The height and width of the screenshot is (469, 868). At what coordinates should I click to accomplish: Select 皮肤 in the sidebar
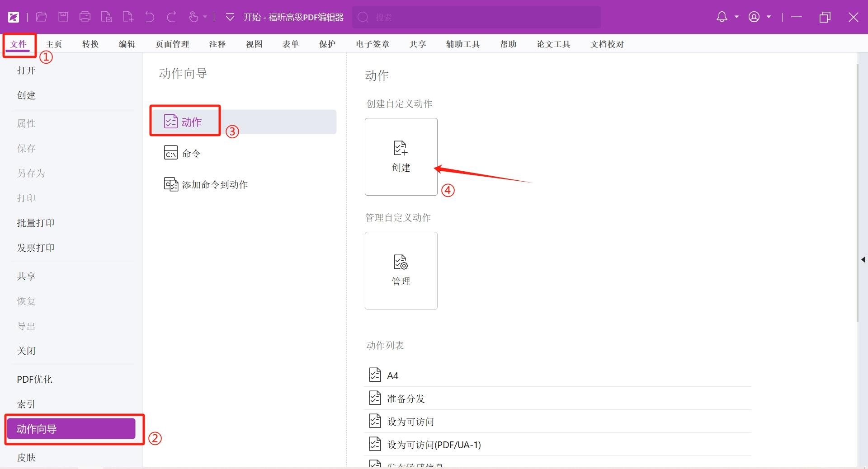click(x=26, y=457)
